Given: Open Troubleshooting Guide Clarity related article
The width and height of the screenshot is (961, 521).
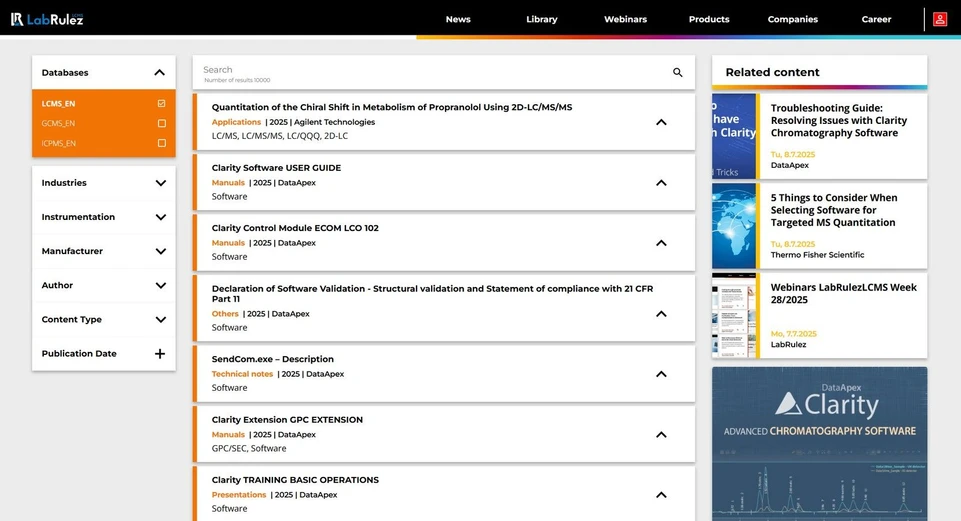Looking at the screenshot, I should [838, 121].
